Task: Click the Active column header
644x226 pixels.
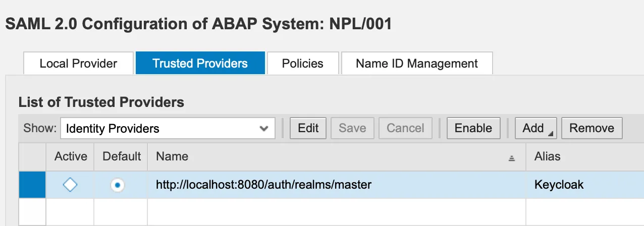Action: point(71,157)
